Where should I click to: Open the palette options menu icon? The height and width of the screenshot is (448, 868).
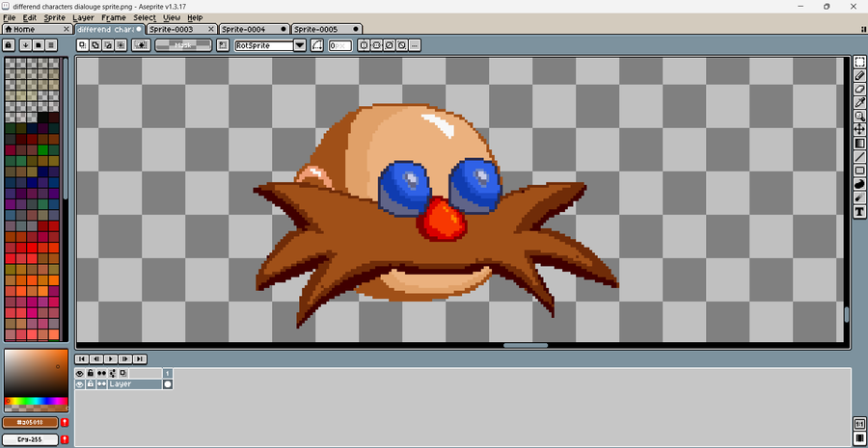[x=51, y=45]
